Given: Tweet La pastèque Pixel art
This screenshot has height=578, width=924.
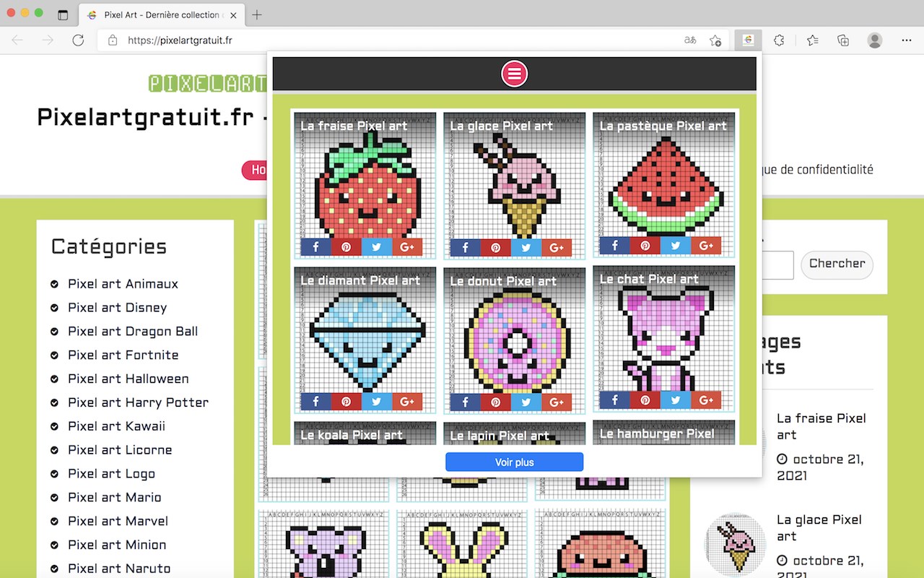Looking at the screenshot, I should click(x=675, y=246).
